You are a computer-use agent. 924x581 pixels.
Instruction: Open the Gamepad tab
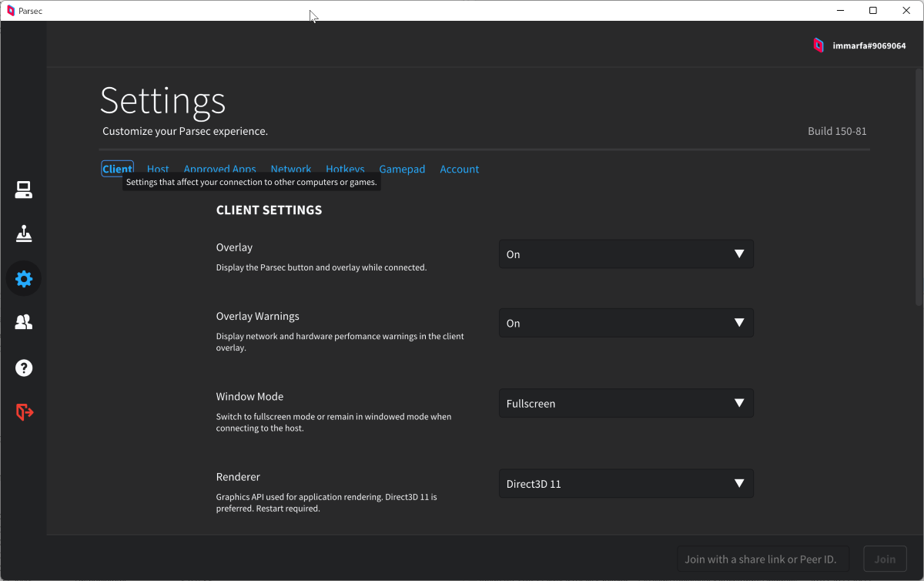pos(402,169)
